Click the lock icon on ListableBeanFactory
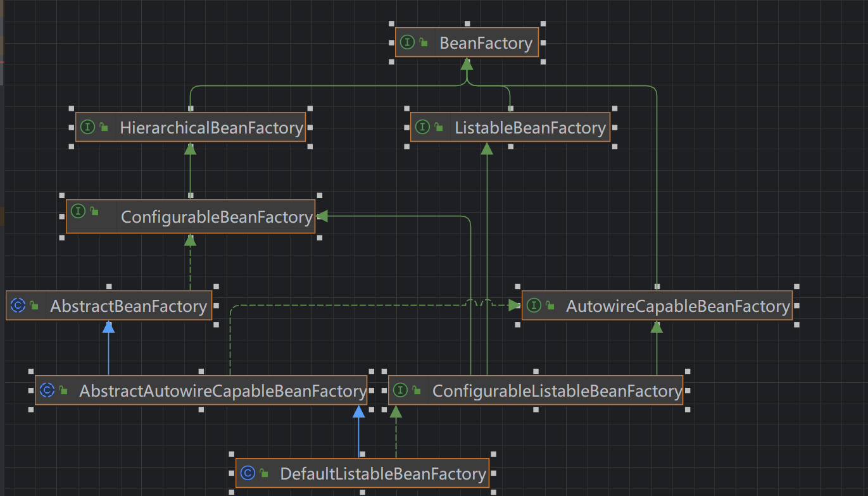Image resolution: width=868 pixels, height=496 pixels. pyautogui.click(x=439, y=127)
